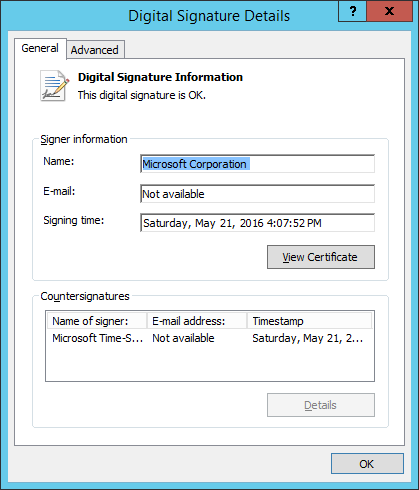Click the Saturday, May 21 timestamp cell
Screen dimensions: 419x490
click(x=307, y=338)
